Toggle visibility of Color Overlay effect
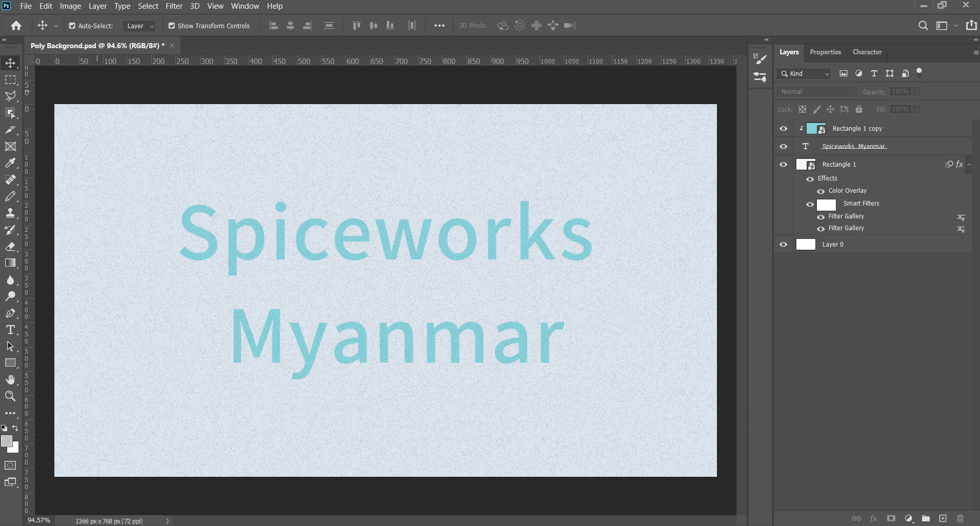This screenshot has height=526, width=980. pos(821,191)
